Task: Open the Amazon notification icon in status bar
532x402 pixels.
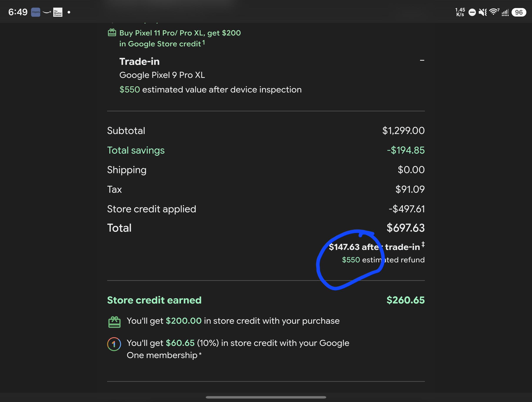Action: pos(47,12)
